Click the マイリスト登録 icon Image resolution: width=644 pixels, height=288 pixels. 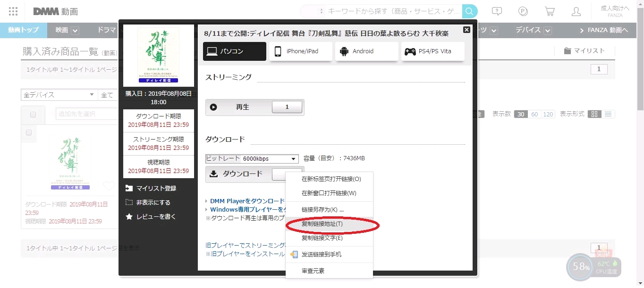tap(129, 189)
